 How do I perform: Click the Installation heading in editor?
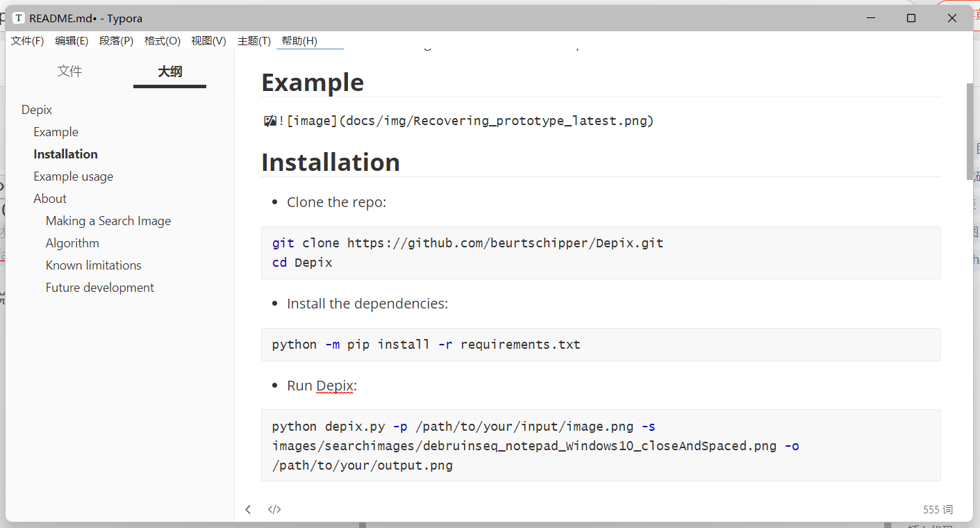pyautogui.click(x=331, y=163)
